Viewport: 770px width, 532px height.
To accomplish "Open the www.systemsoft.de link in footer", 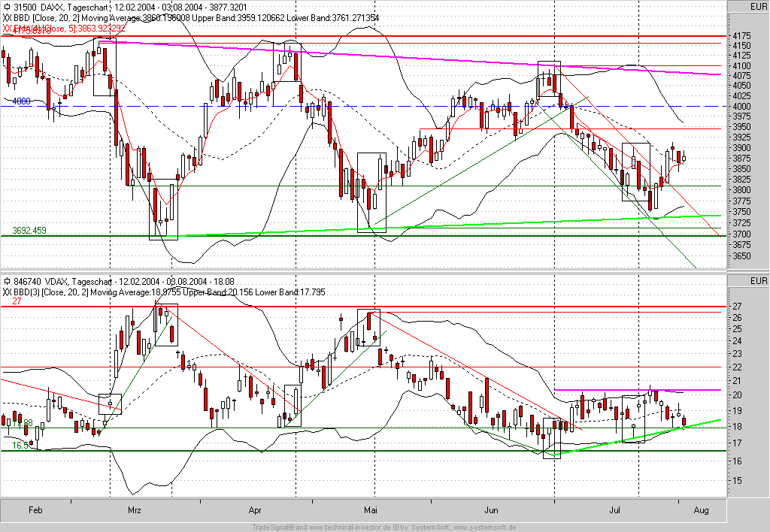I will [485, 527].
